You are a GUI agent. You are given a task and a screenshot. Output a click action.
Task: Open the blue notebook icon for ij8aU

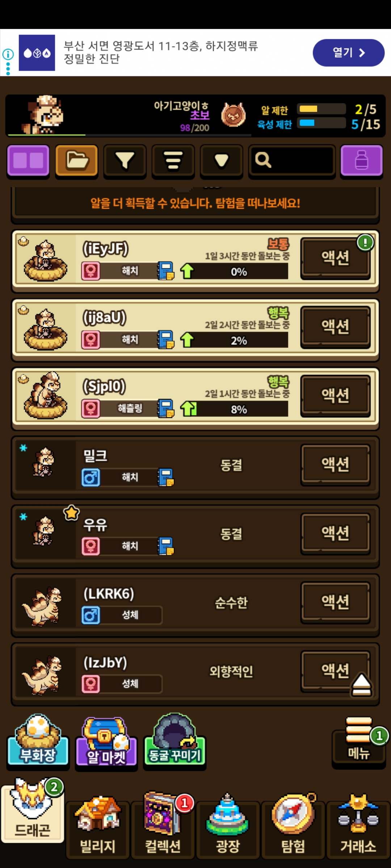click(166, 340)
